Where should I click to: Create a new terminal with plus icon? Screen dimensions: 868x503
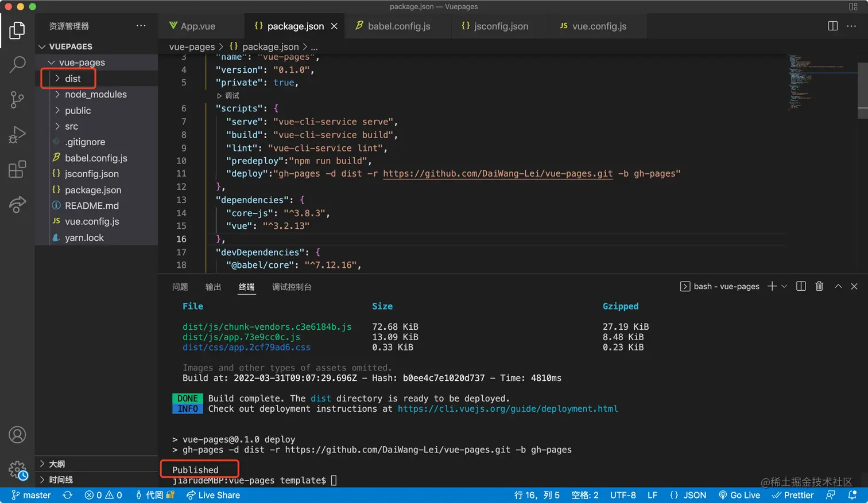(772, 286)
